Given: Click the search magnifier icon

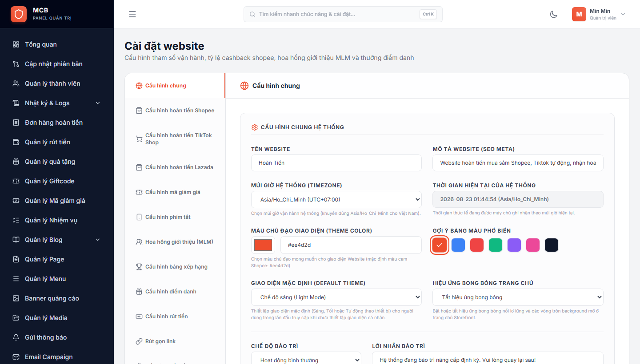Looking at the screenshot, I should coord(253,14).
